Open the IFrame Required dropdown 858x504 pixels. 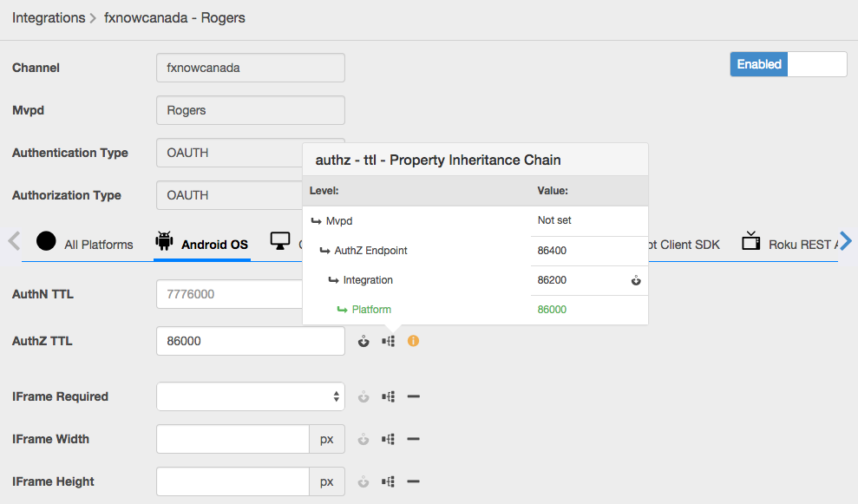point(250,397)
